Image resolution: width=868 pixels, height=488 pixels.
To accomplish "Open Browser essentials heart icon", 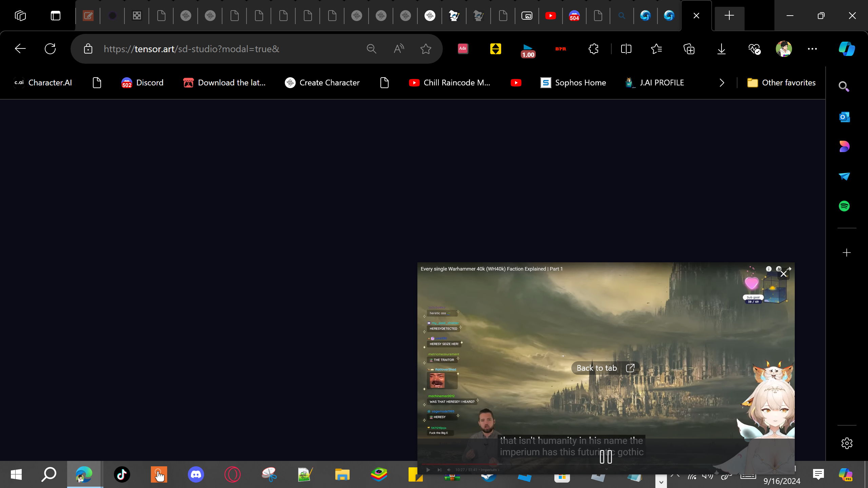I will [754, 49].
